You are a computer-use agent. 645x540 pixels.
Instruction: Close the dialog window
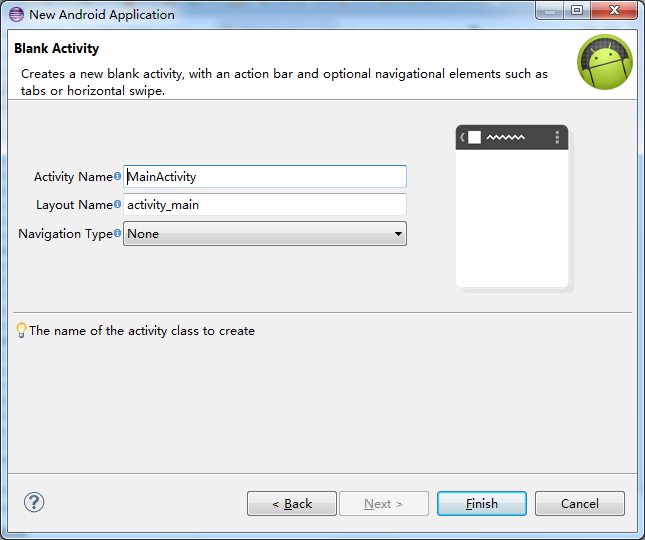point(614,10)
